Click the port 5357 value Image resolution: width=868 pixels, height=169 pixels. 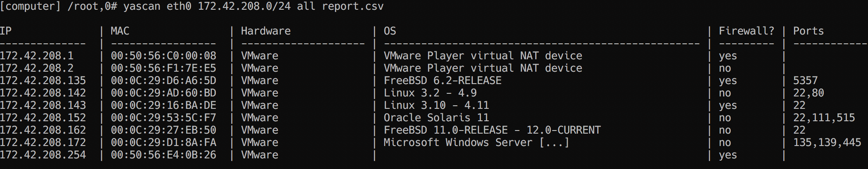pyautogui.click(x=806, y=81)
